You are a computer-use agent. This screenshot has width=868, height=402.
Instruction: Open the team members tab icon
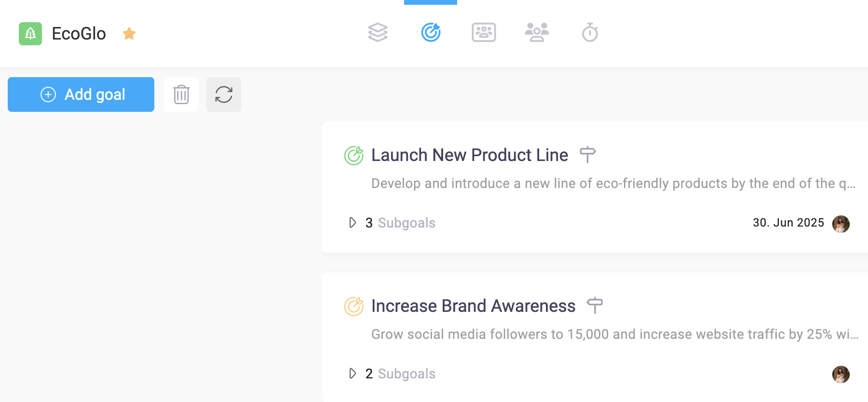tap(537, 33)
